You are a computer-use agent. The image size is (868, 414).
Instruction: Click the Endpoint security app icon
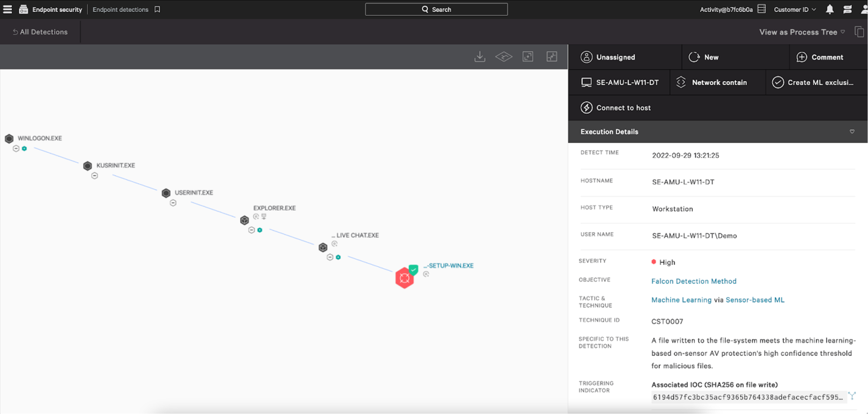coord(23,9)
